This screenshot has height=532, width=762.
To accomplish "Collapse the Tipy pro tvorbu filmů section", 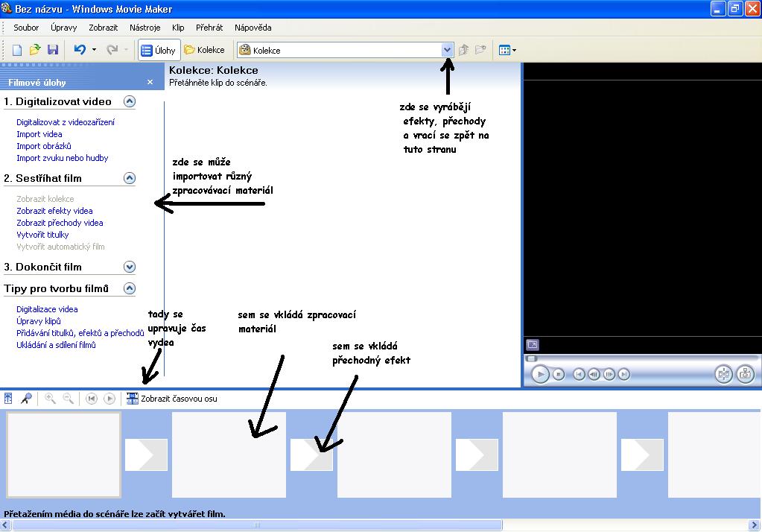I will [x=130, y=288].
